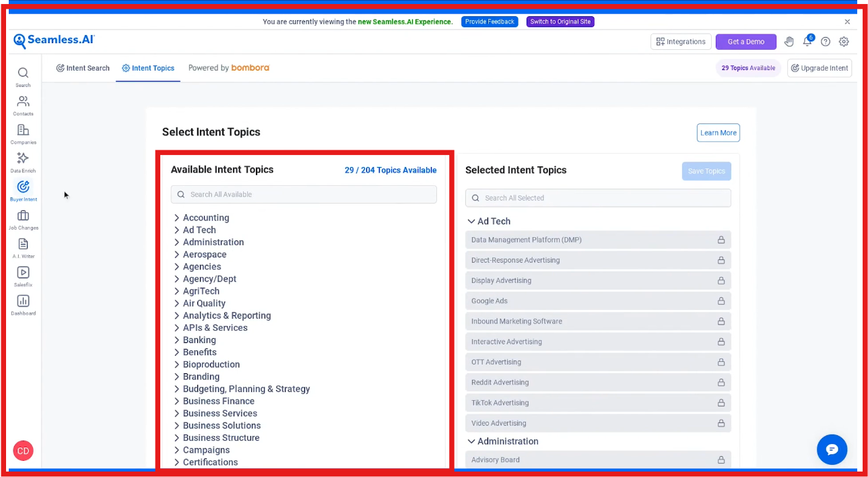Image resolution: width=868 pixels, height=477 pixels.
Task: Switch to the Intent Search tab
Action: pyautogui.click(x=82, y=68)
